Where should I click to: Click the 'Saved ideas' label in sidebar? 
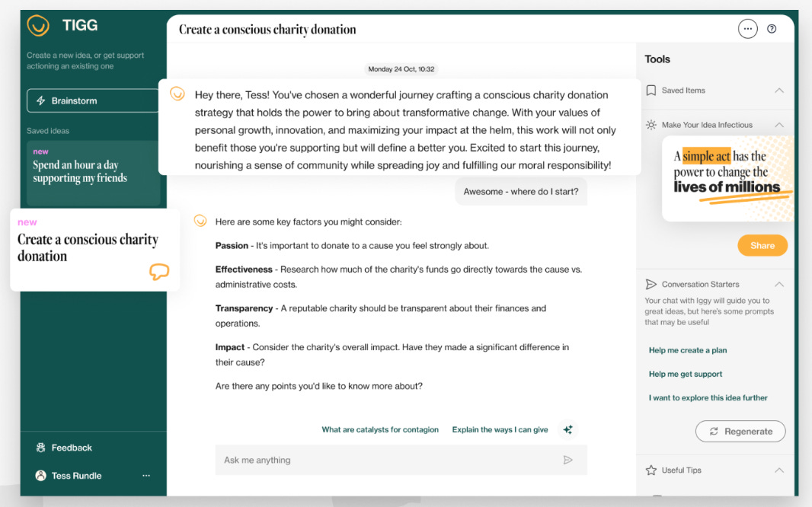[48, 131]
